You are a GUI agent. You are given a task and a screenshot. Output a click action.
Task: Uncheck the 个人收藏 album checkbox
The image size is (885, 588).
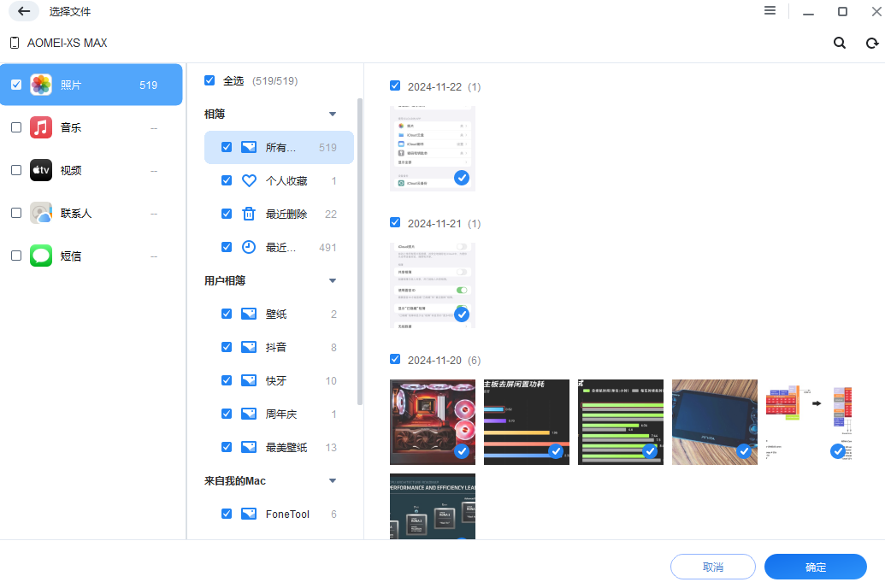tap(226, 180)
